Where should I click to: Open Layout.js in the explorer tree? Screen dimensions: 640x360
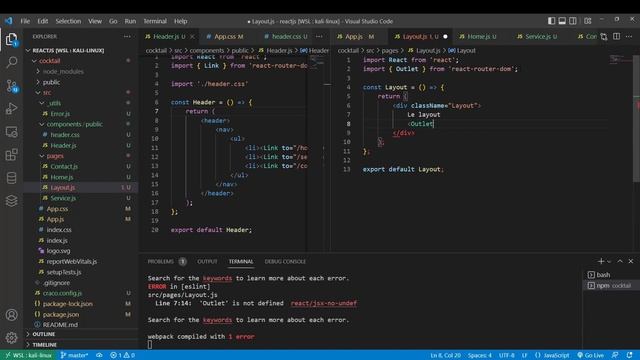81,188
